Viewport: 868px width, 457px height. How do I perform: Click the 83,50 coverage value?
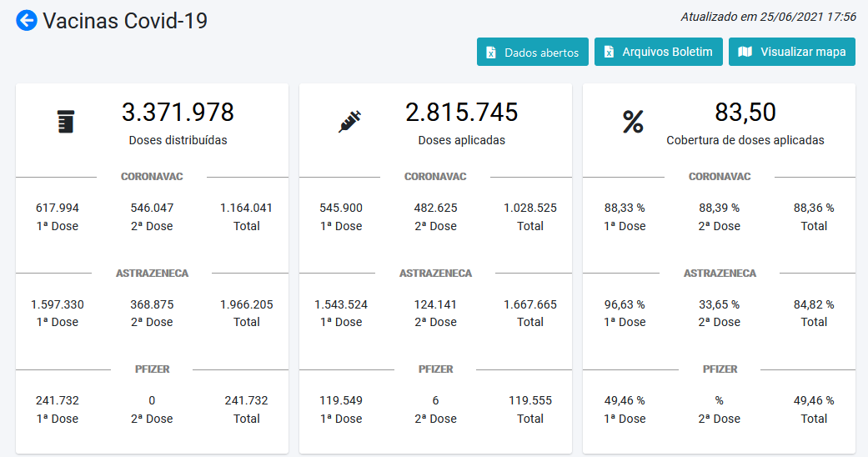[x=745, y=112]
